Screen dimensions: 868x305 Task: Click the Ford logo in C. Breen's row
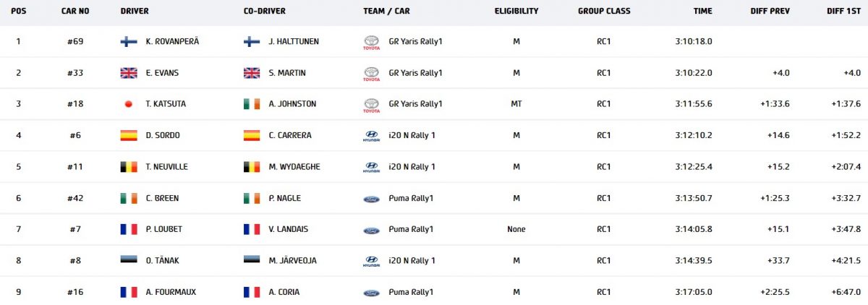pos(371,199)
